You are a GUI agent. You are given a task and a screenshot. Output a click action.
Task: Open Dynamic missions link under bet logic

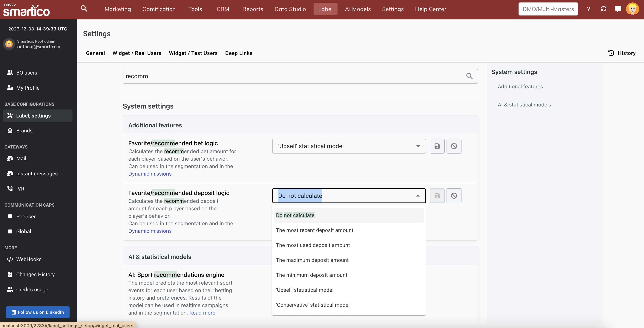coord(150,174)
